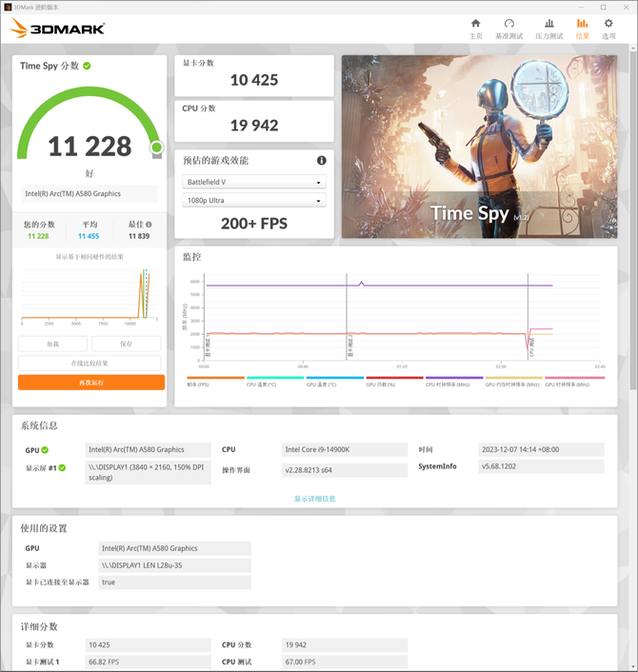Viewport: 638px width, 672px height.
Task: Click the green validation check next to GPU
Action: click(45, 449)
